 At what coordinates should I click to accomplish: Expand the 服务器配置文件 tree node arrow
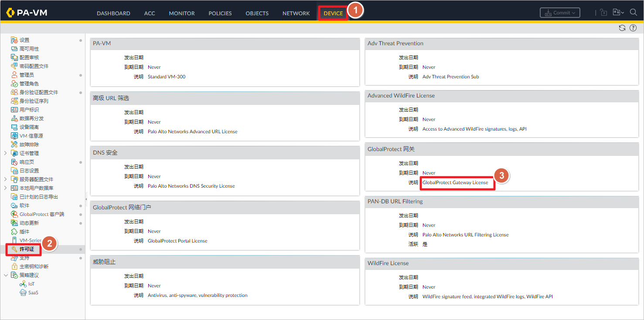5,179
